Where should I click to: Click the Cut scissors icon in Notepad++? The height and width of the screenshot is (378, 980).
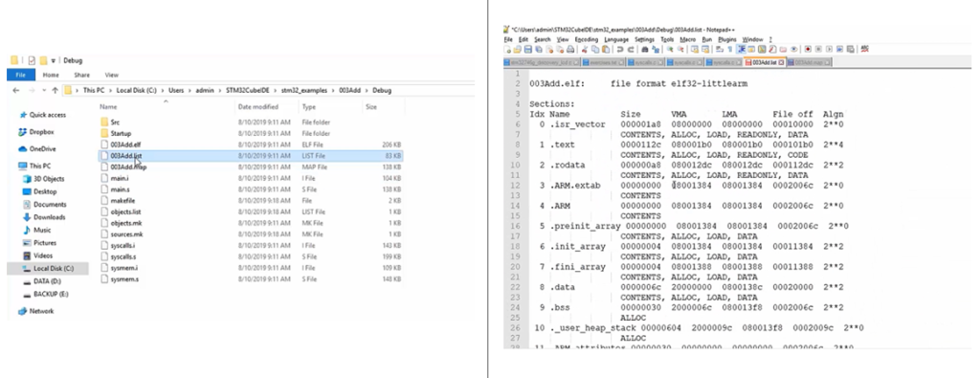pos(585,49)
